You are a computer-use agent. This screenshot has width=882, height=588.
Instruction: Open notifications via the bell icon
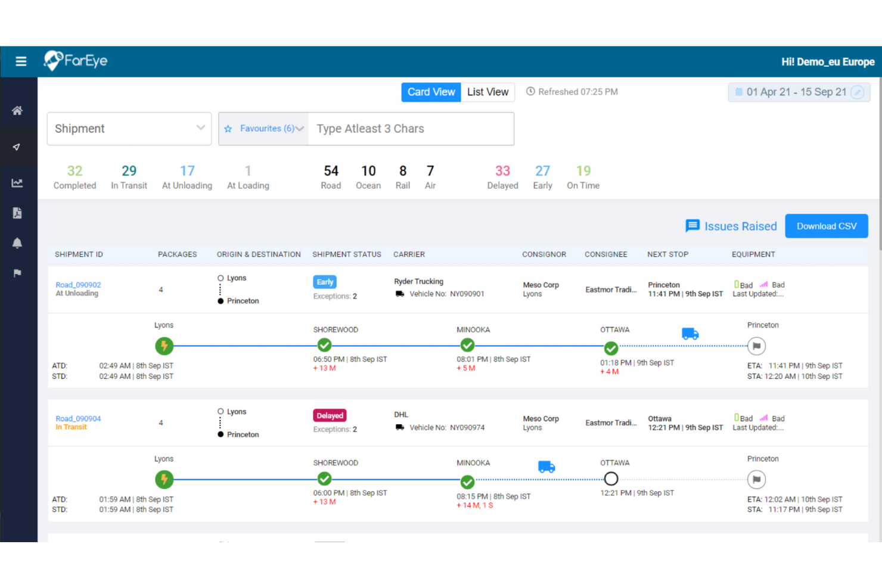pyautogui.click(x=17, y=242)
